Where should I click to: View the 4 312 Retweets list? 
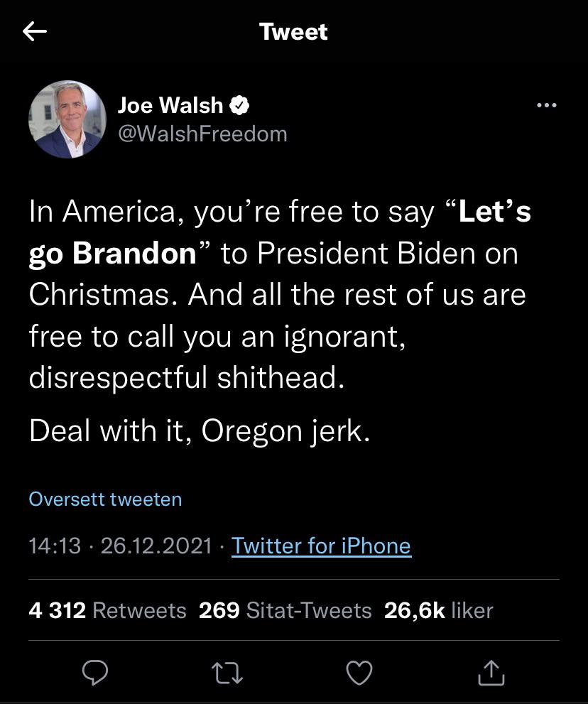coord(107,610)
